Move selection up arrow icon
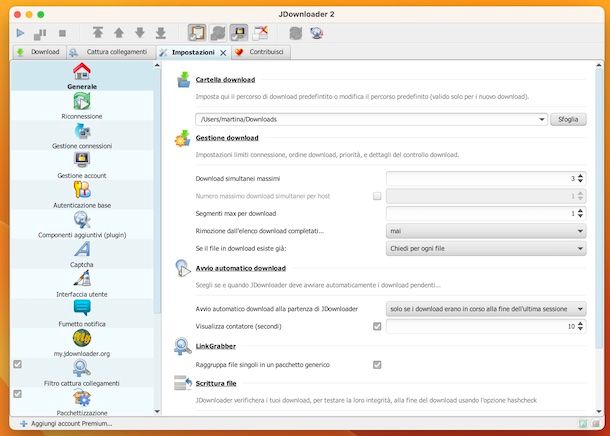 119,33
